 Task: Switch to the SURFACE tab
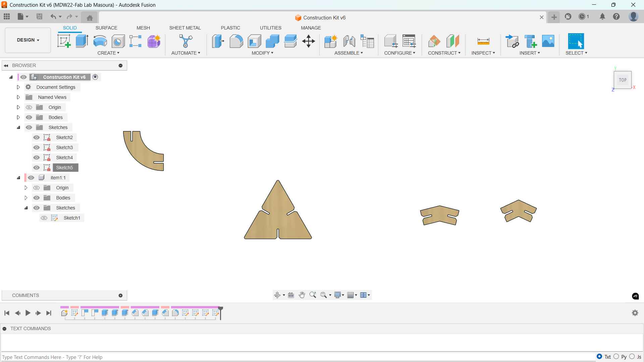[x=106, y=28]
